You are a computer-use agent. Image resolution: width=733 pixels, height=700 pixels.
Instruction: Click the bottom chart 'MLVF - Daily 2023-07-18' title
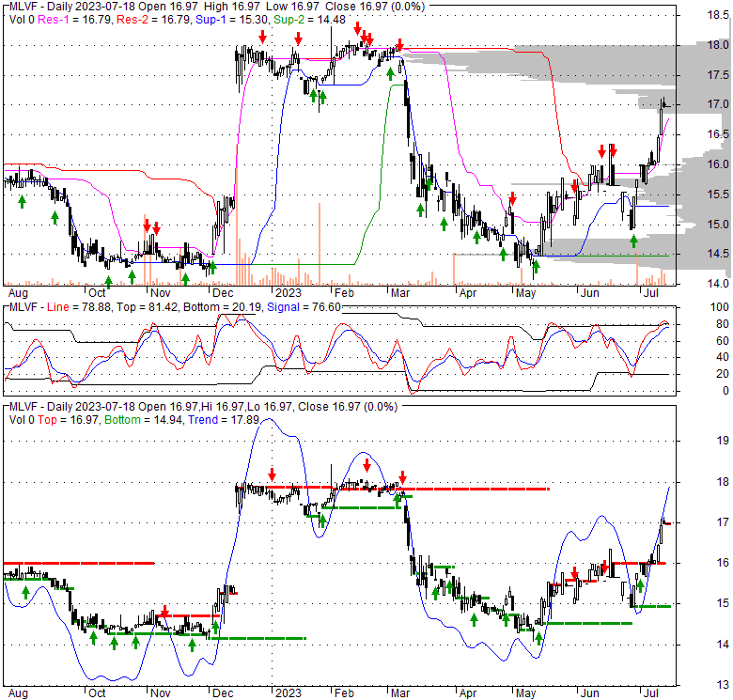[x=72, y=407]
